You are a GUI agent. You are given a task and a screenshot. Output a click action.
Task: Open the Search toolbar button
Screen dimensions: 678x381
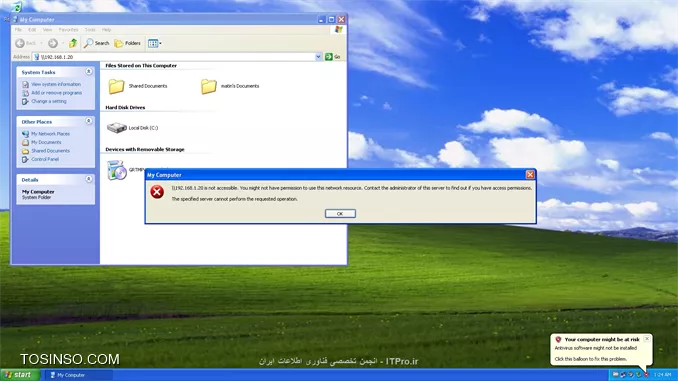[x=96, y=43]
